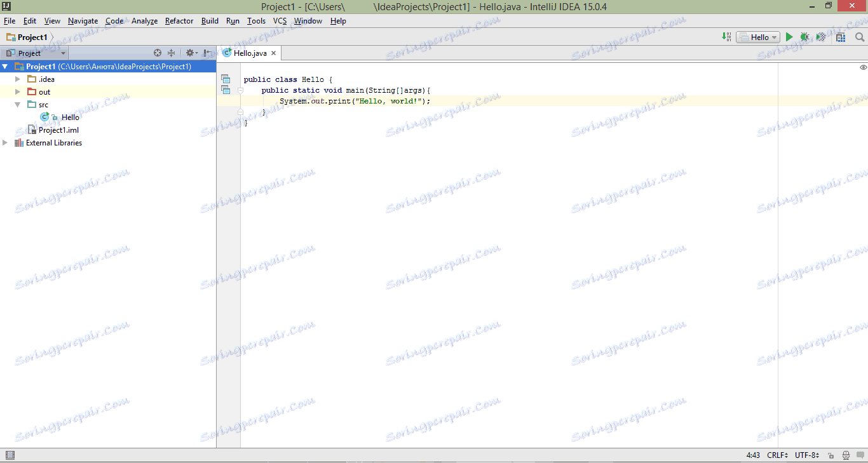868x463 pixels.
Task: Open the Help menu
Action: 338,21
